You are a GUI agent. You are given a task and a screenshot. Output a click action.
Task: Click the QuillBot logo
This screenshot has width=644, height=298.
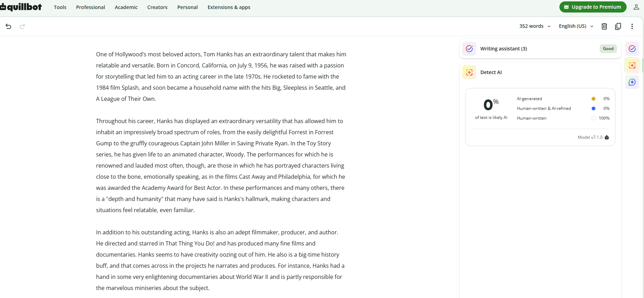pyautogui.click(x=21, y=7)
